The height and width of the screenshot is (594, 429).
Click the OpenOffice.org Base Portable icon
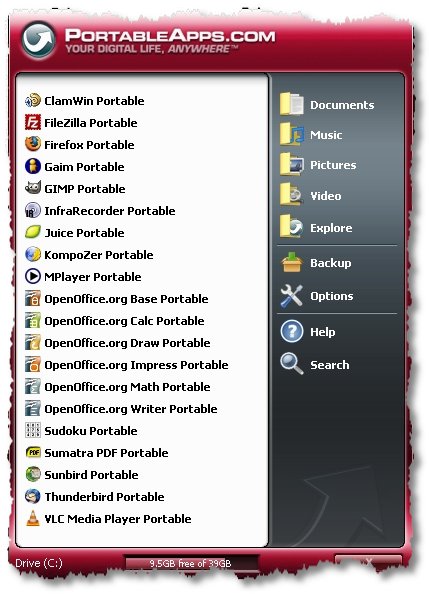tap(33, 299)
